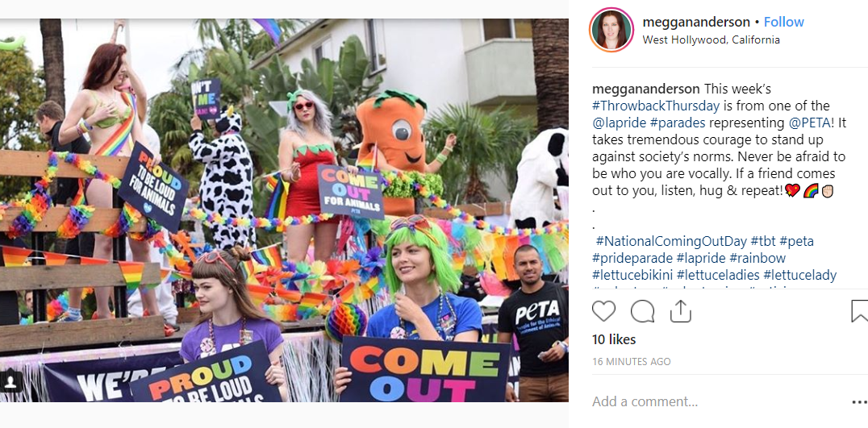Open the West Hollywood, California location
868x428 pixels.
point(712,39)
